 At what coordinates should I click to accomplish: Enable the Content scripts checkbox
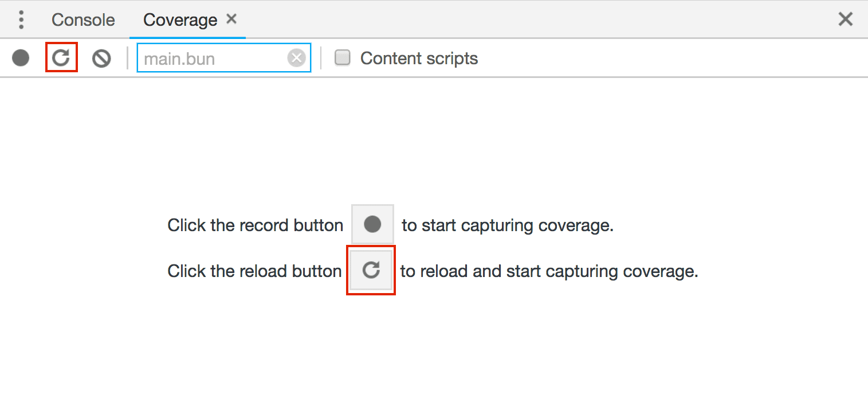coord(342,57)
